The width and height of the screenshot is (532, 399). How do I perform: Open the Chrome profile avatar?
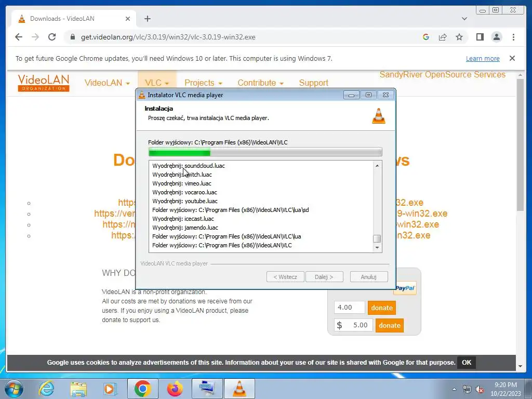[496, 37]
